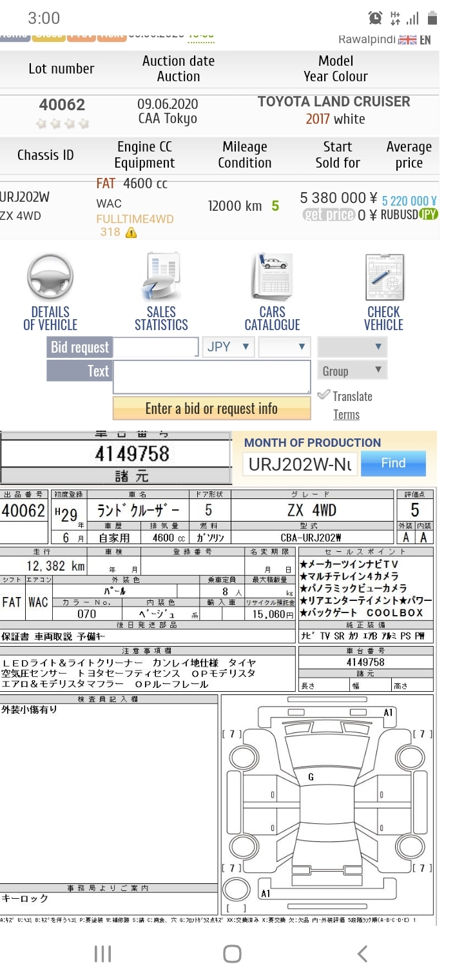Click the auction date 09.06.2020

[x=168, y=104]
